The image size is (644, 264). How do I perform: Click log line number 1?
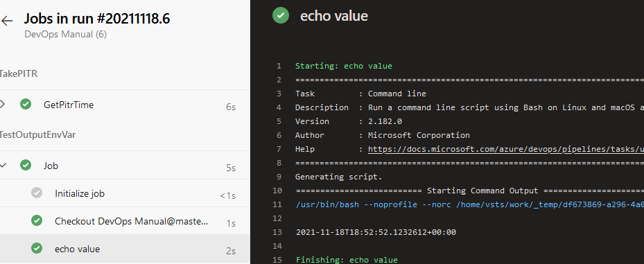[279, 66]
